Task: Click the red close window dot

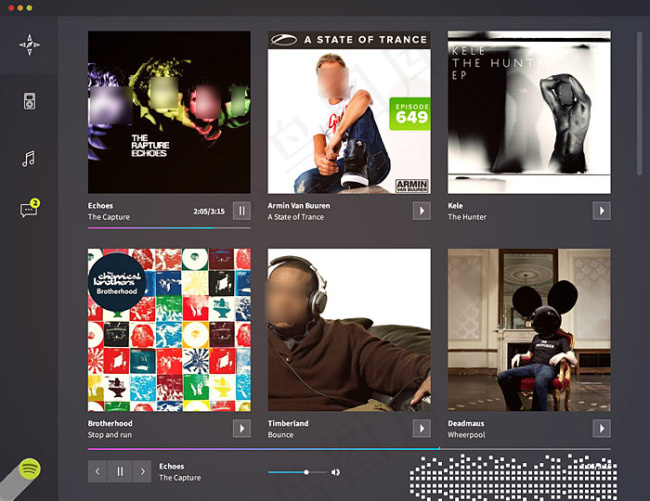Action: (x=11, y=8)
